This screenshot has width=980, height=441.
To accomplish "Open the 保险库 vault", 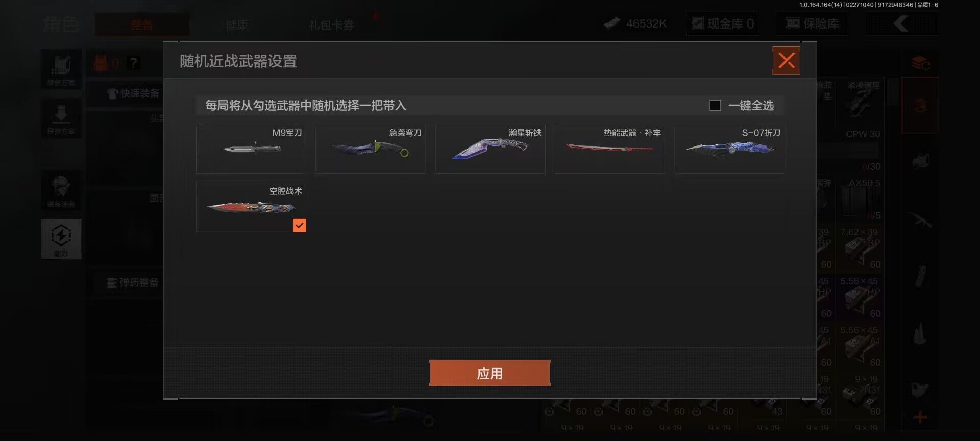I will point(813,23).
